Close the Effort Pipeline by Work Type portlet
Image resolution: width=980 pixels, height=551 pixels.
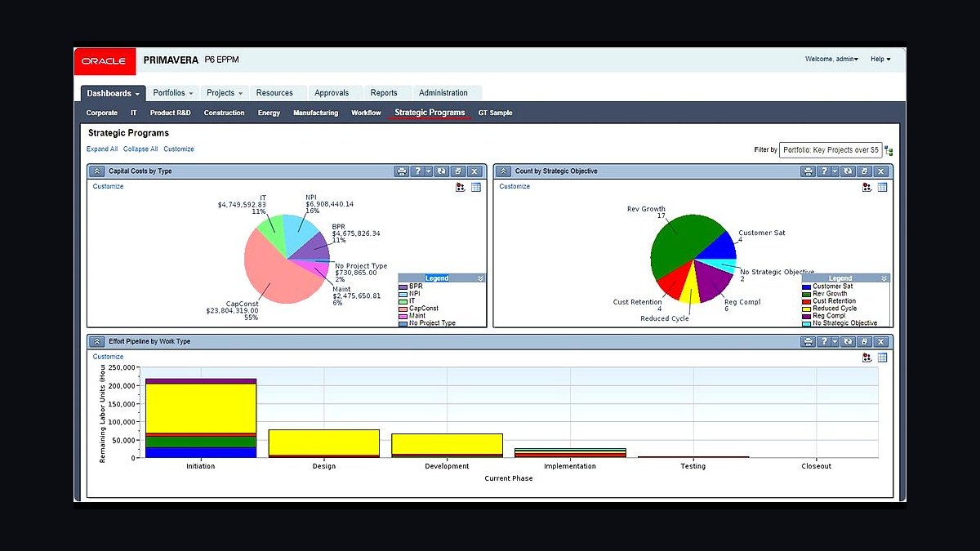880,341
